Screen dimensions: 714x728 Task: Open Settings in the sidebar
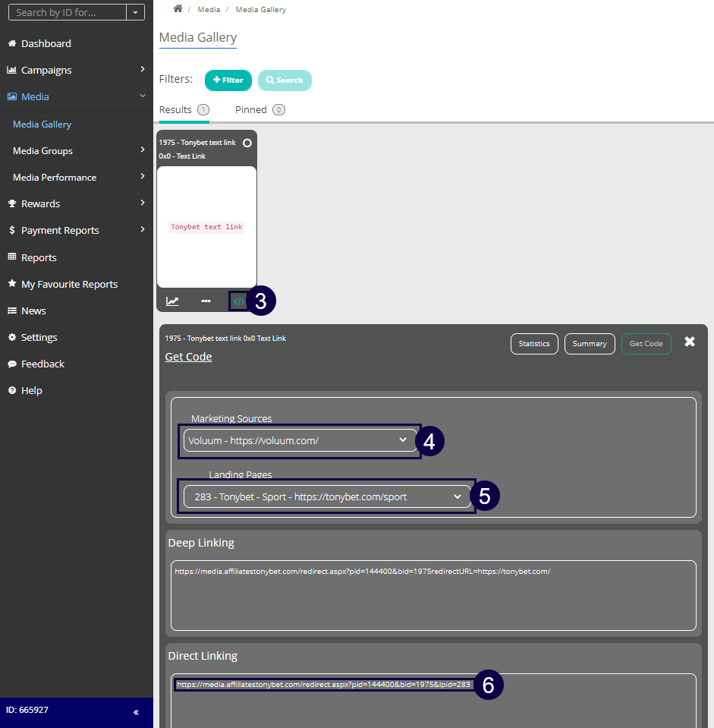pos(39,337)
